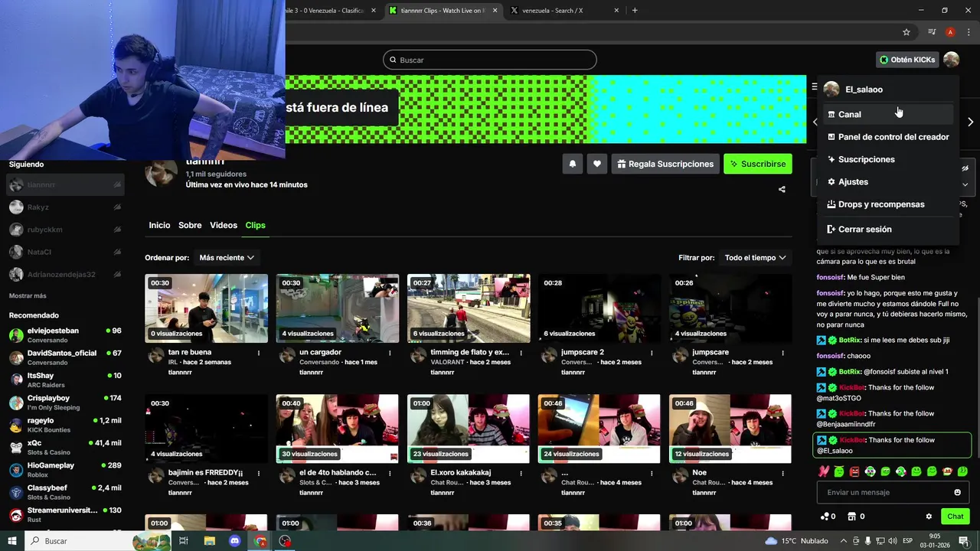Open Drops y recompensas

[887, 204]
